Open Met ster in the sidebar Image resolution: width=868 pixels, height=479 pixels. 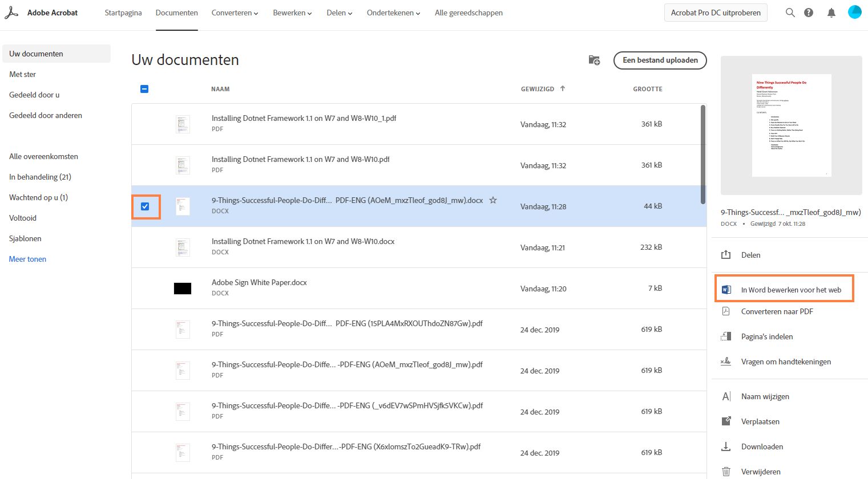click(23, 74)
